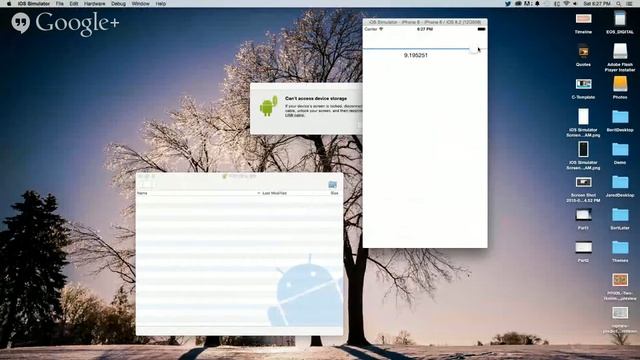The width and height of the screenshot is (640, 360).
Task: Click the Can't access device storage heading
Action: point(316,98)
